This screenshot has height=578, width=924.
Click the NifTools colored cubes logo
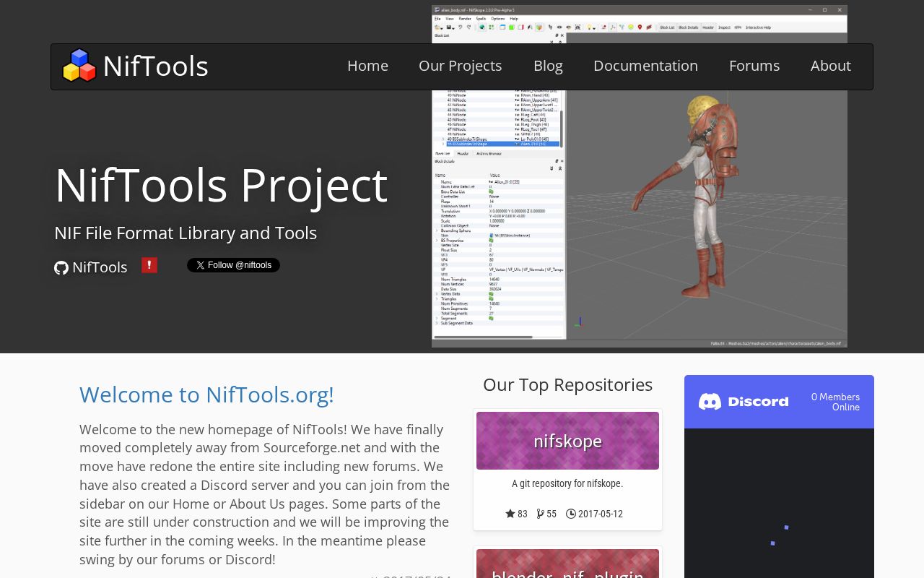coord(79,66)
